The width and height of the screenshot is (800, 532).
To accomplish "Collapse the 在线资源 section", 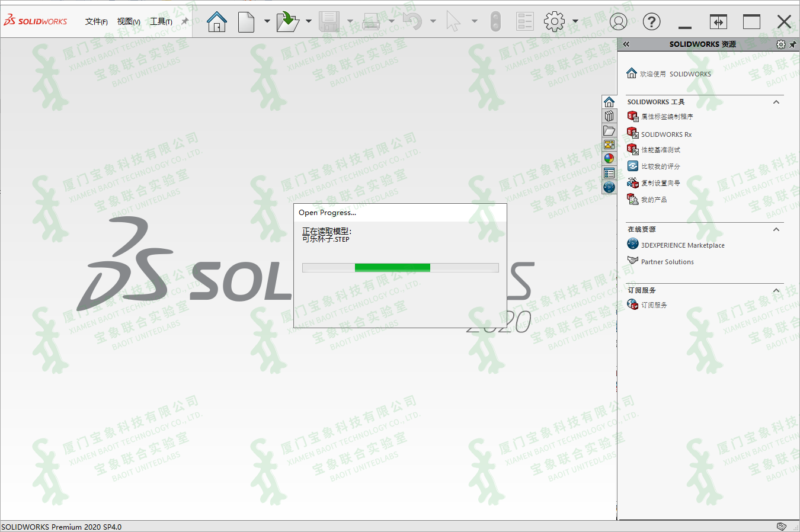I will tap(776, 229).
